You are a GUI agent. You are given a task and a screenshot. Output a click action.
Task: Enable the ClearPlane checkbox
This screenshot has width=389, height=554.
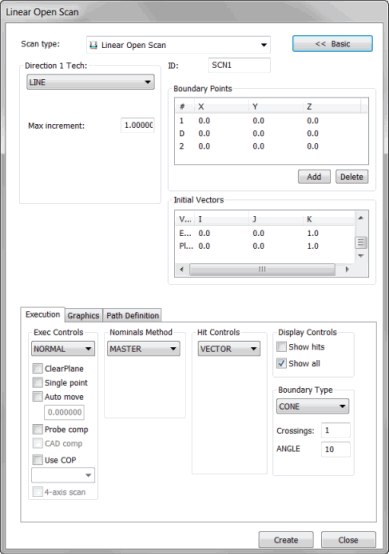[37, 369]
